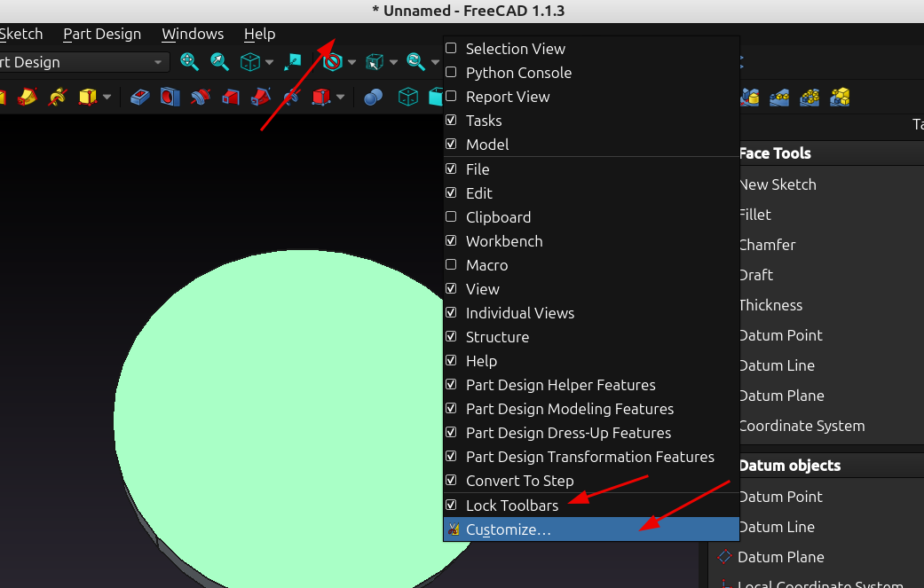Click New Sketch in Face Tools

tap(778, 184)
